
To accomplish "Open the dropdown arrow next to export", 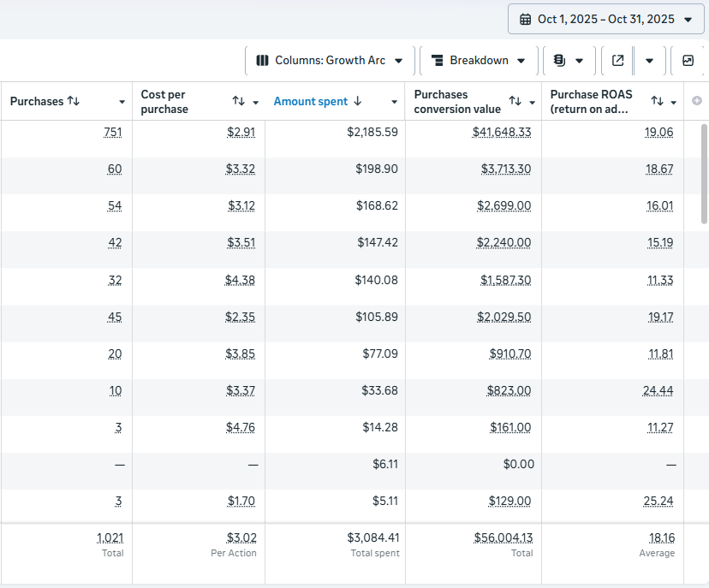I will [649, 61].
